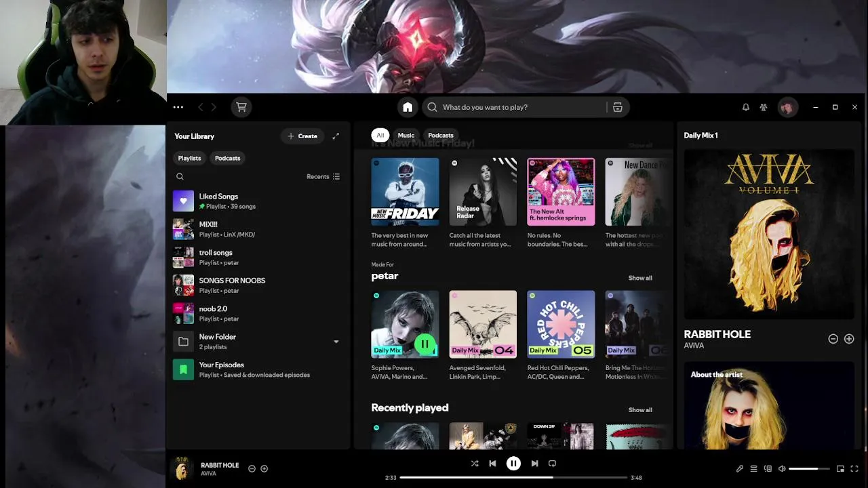The height and width of the screenshot is (488, 868).
Task: Toggle shuffle playback
Action: tap(475, 464)
